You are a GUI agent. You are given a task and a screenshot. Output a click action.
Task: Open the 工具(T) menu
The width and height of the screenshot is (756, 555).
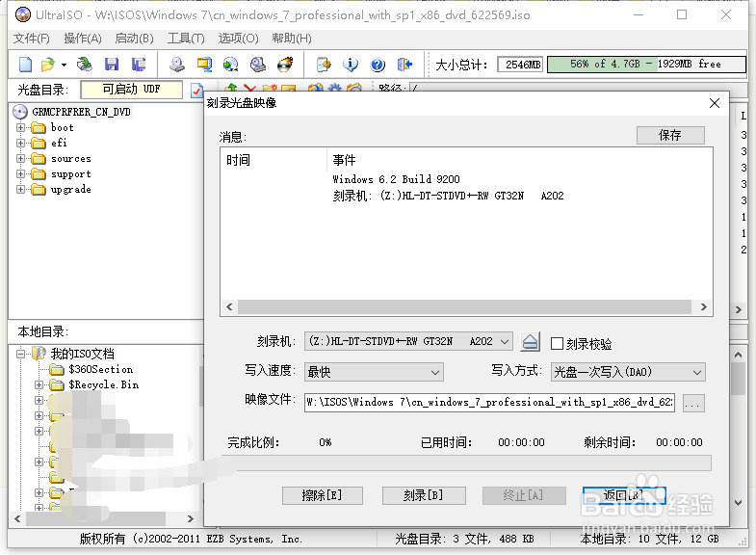(x=186, y=39)
